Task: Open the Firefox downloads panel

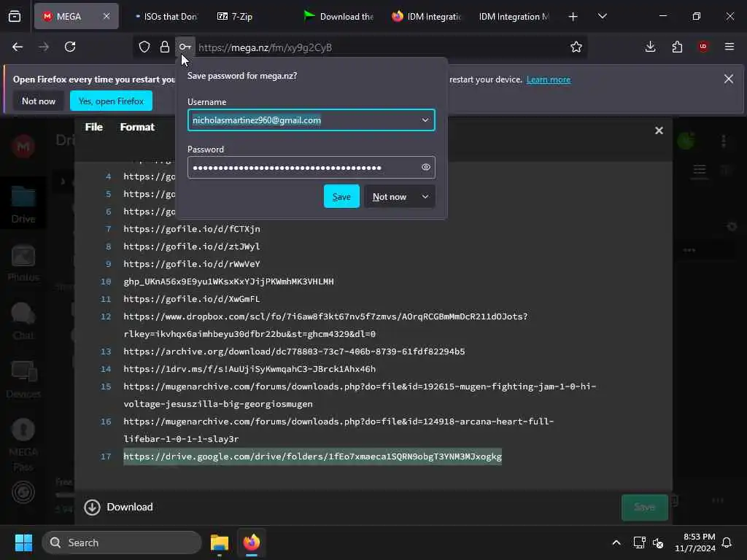Action: [x=650, y=47]
